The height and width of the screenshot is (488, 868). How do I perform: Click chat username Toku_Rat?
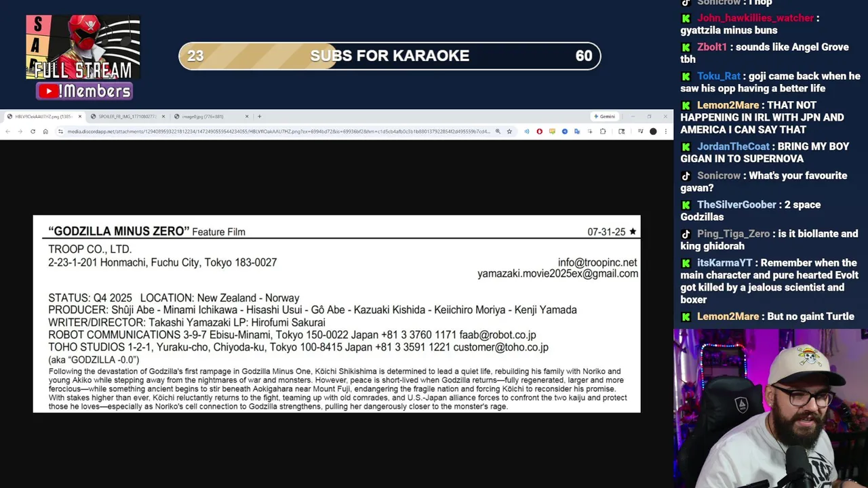pos(719,77)
